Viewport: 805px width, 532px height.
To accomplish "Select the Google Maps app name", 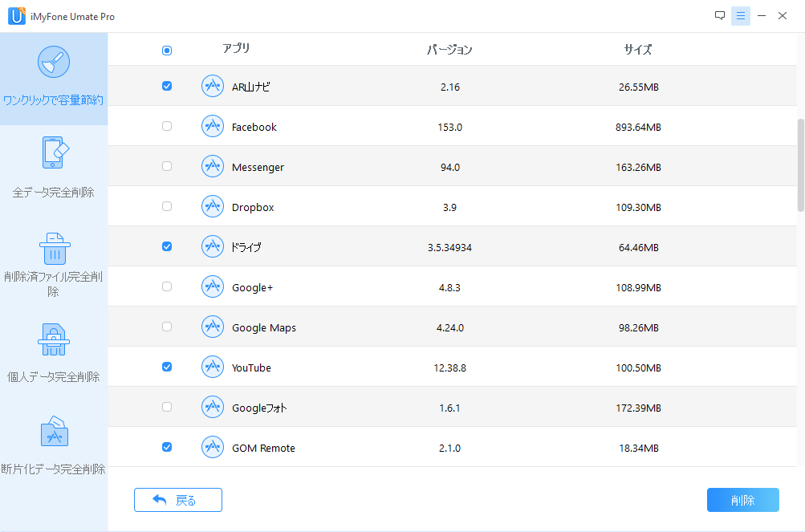I will coord(264,327).
